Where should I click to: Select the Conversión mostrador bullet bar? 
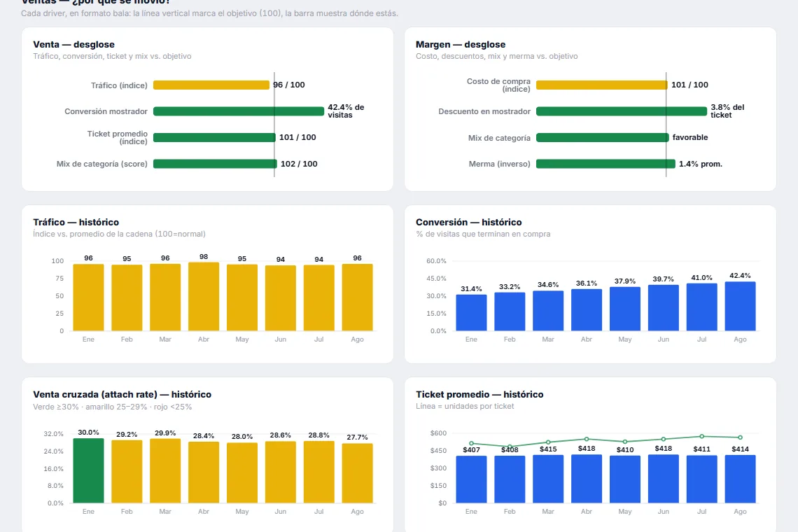tap(239, 111)
